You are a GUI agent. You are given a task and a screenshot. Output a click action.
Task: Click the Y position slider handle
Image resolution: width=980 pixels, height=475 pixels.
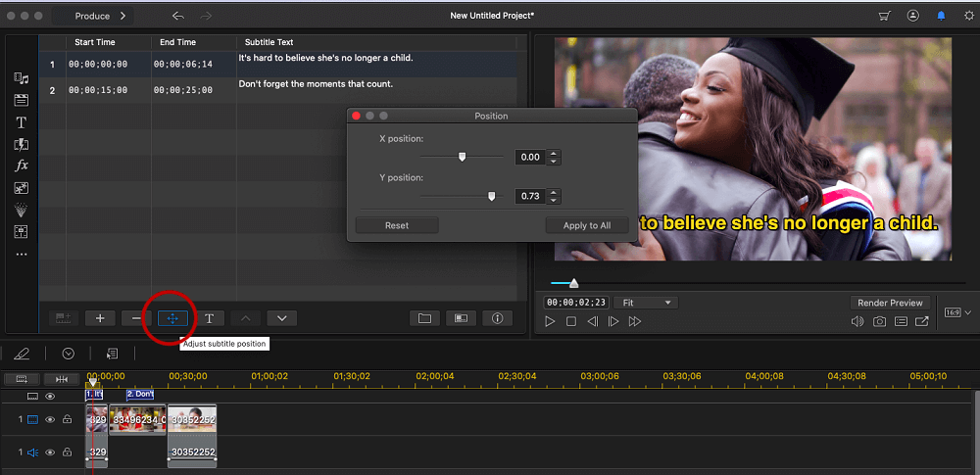pos(491,196)
